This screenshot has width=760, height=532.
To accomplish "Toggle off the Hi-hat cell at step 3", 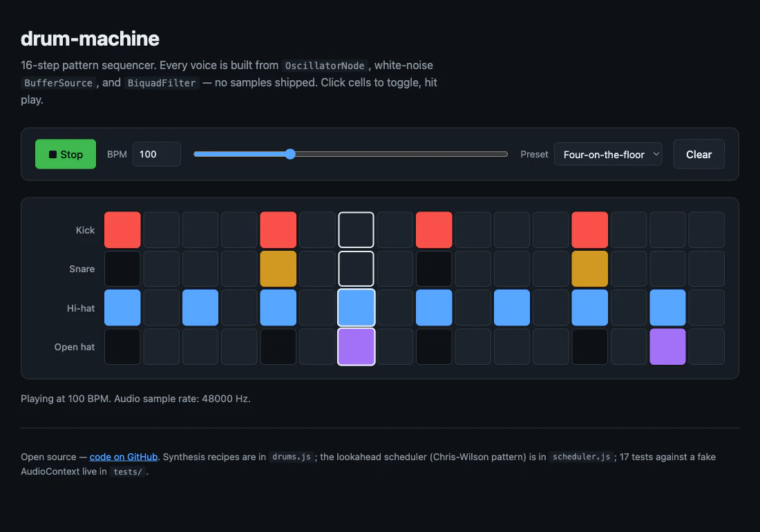I will pyautogui.click(x=200, y=307).
